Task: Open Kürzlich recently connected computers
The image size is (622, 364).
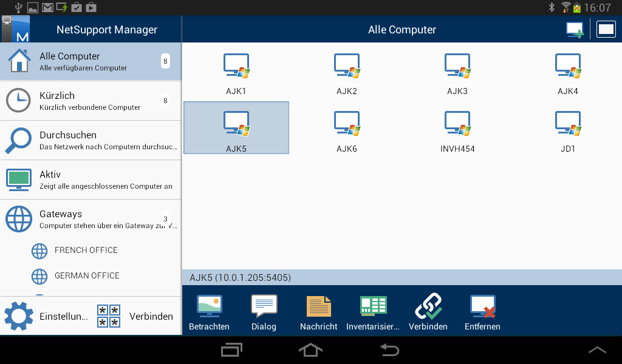Action: click(91, 101)
